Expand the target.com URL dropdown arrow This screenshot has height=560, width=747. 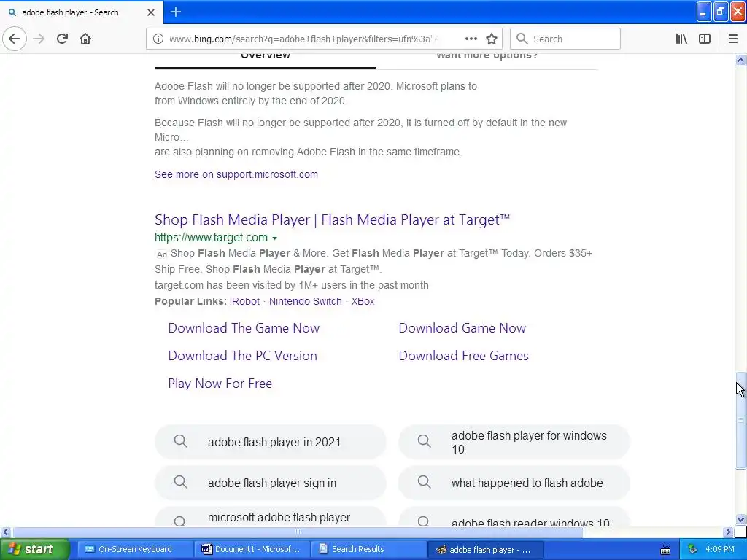click(x=274, y=238)
